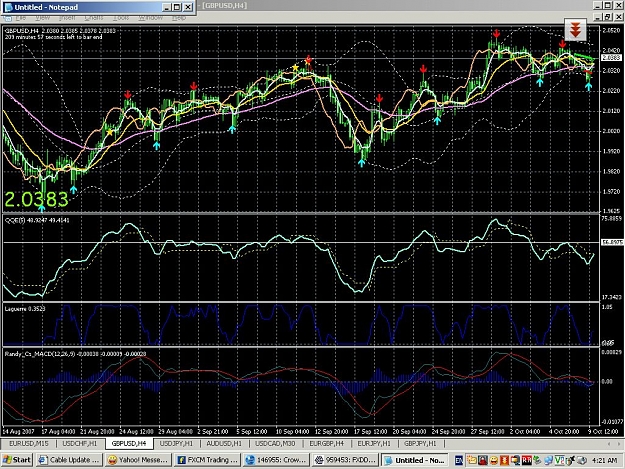
Task: Click the Notepad title bar icon
Action: 8,7
